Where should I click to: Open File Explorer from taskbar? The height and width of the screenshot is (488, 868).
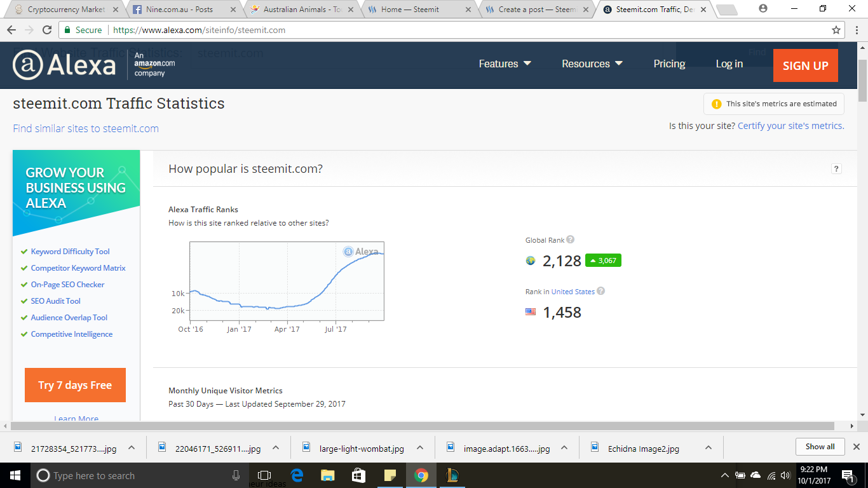(328, 475)
